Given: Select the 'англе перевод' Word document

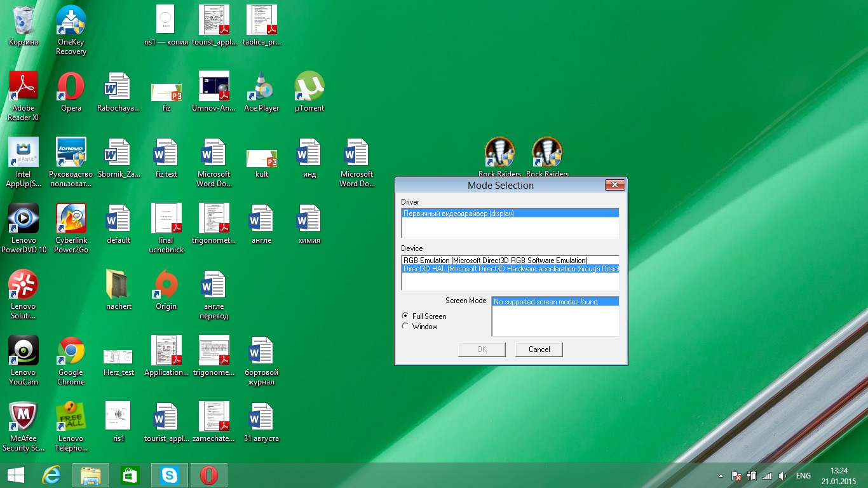Looking at the screenshot, I should [x=214, y=295].
